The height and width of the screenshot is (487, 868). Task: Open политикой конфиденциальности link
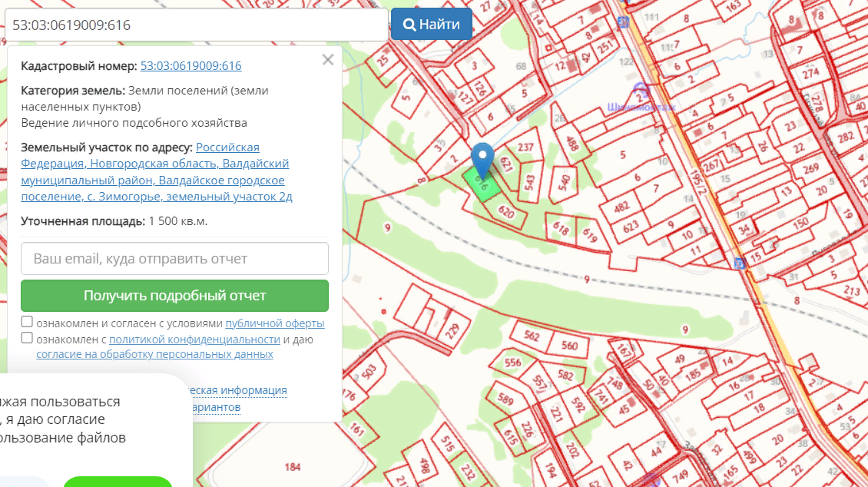click(194, 340)
